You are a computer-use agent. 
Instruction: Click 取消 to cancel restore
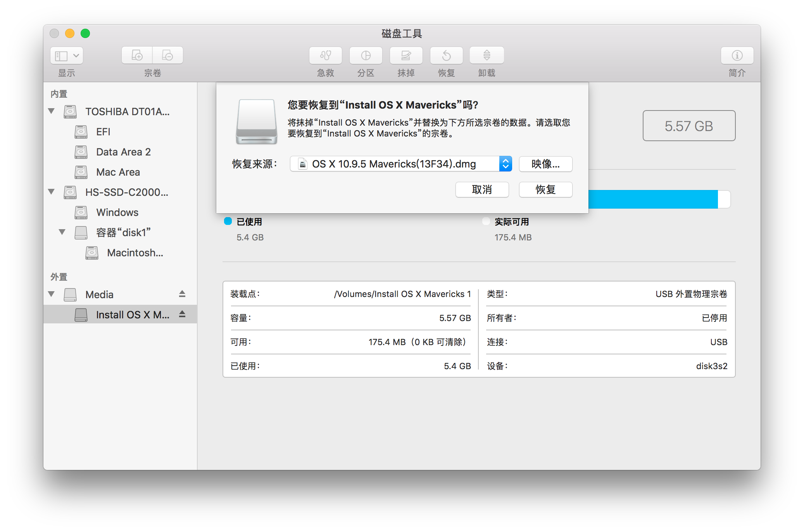(x=482, y=190)
